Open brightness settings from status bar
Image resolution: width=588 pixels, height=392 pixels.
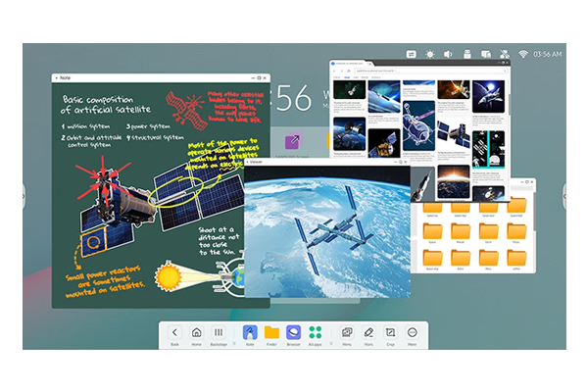point(430,55)
